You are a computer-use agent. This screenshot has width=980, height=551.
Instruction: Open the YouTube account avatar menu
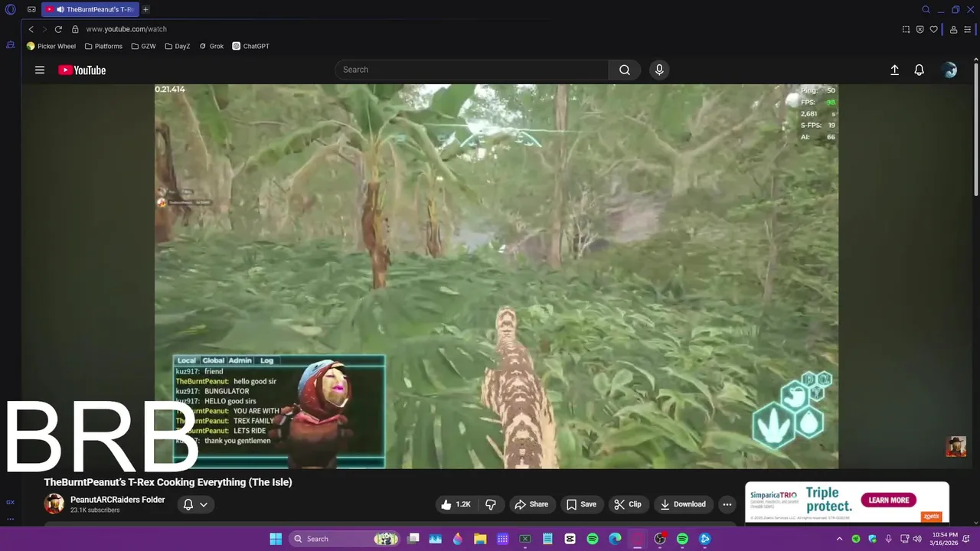(x=950, y=70)
